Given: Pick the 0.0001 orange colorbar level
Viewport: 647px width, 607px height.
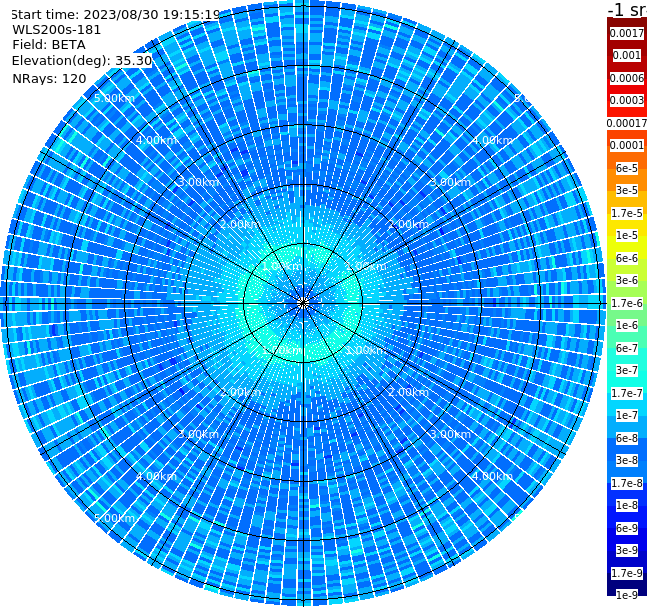Looking at the screenshot, I should click(627, 145).
